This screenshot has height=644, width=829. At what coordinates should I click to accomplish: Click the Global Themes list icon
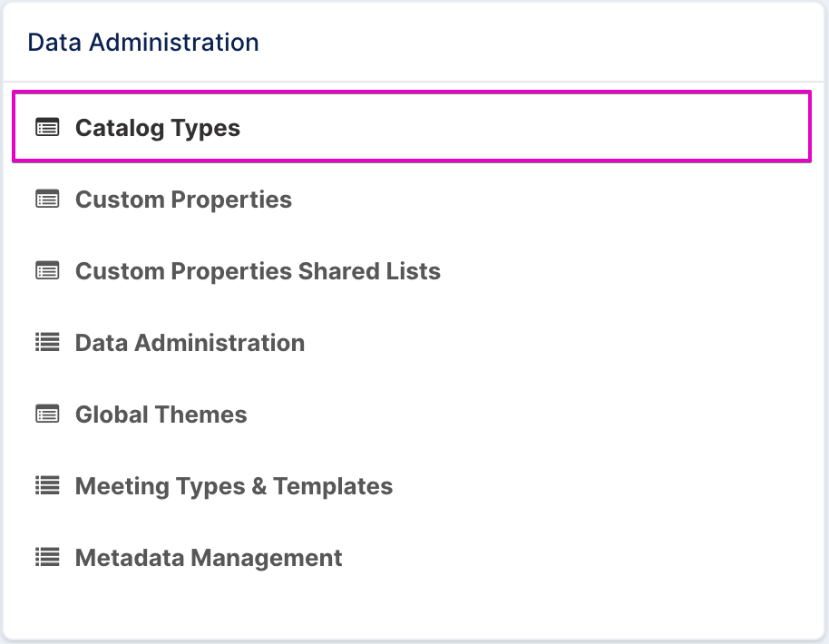tap(47, 414)
